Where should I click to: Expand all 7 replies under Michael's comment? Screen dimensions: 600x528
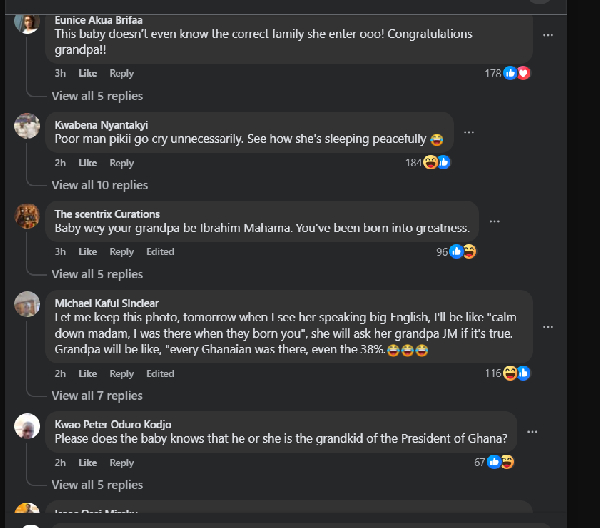[x=97, y=396]
